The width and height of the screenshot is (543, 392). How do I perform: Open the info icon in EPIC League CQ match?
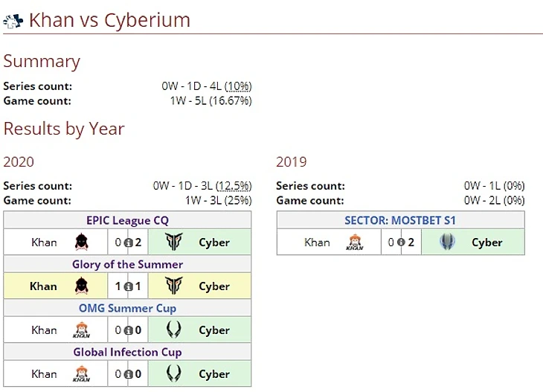[x=128, y=242]
